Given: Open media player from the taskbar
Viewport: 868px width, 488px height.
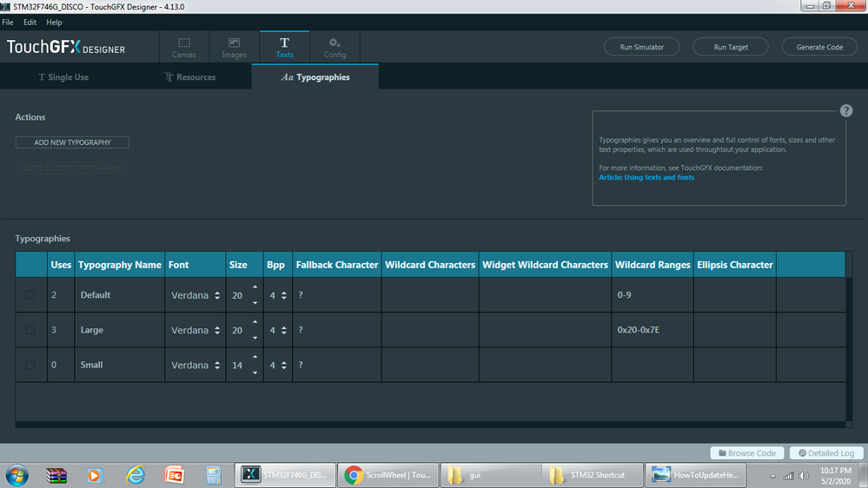Looking at the screenshot, I should [95, 475].
